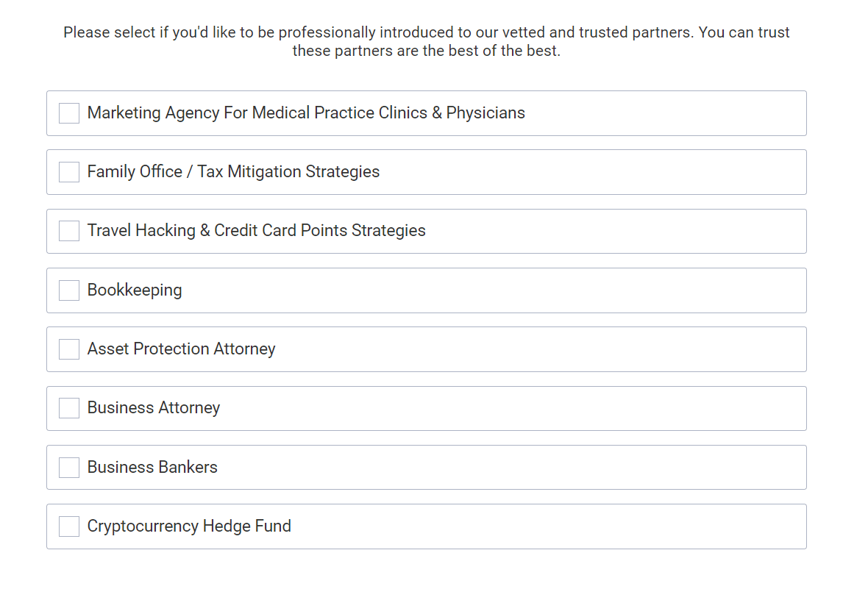Click the "Cryptocurrency Hedge Fund" label text
The height and width of the screenshot is (614, 868).
189,526
